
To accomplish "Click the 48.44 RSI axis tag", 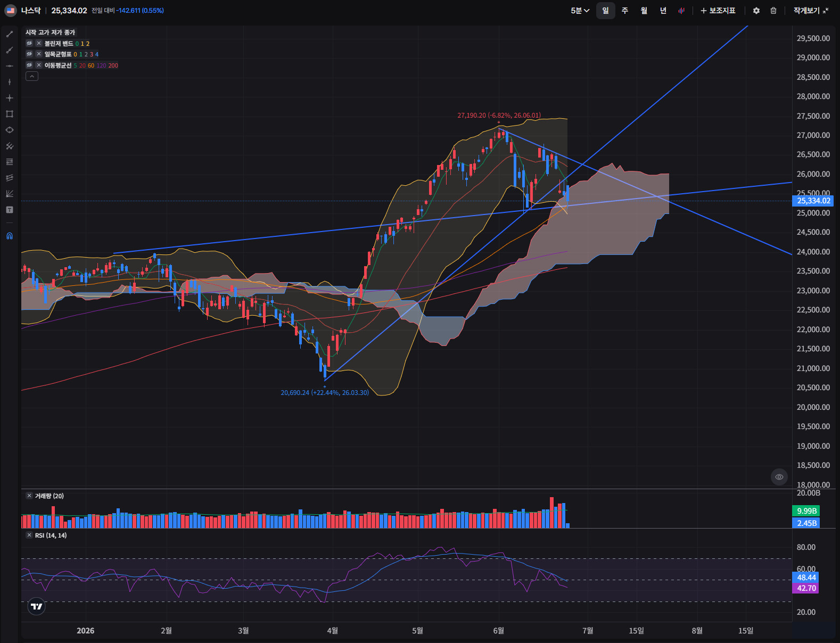I will point(806,578).
